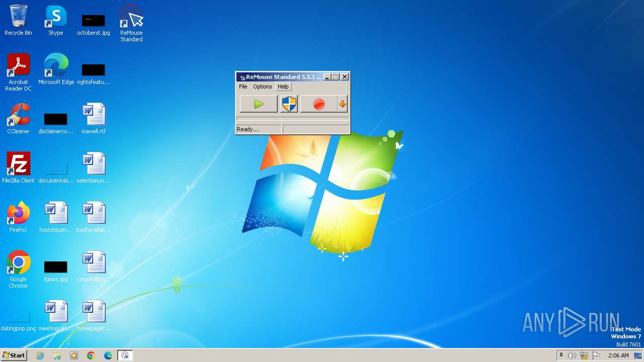Click the 2:06 AM taskbar clock
The image size is (644, 362).
pyautogui.click(x=618, y=355)
